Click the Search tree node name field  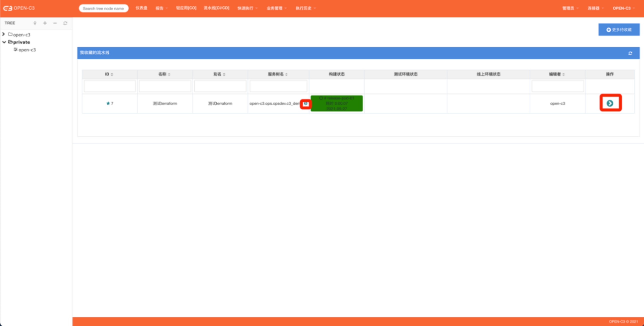click(103, 8)
